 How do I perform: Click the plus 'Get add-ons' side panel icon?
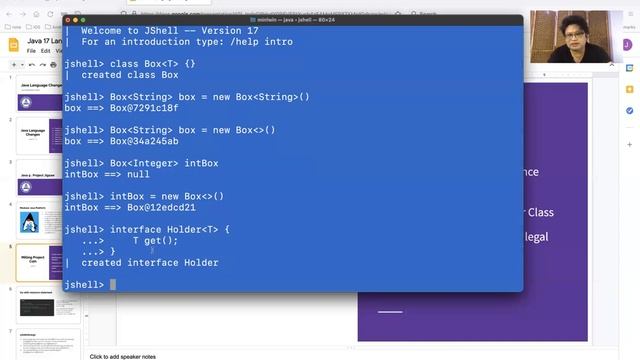[x=629, y=144]
